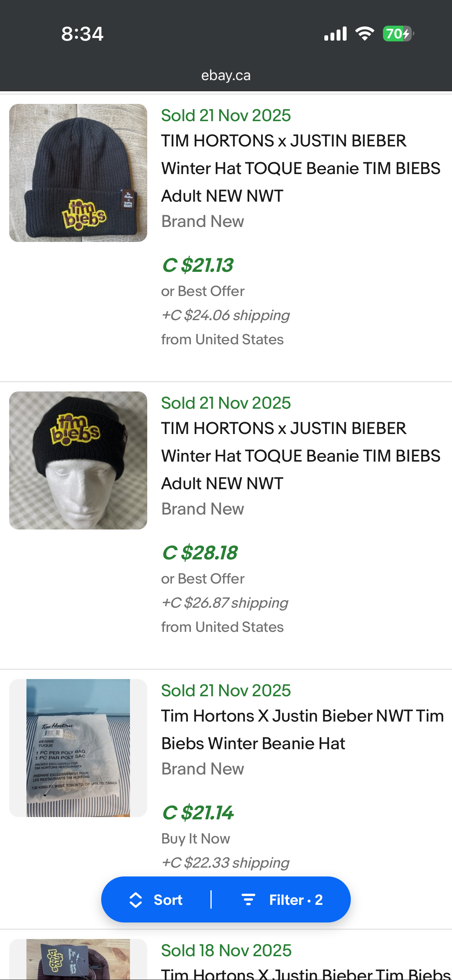Tap the C $21.13 sold price

(198, 265)
